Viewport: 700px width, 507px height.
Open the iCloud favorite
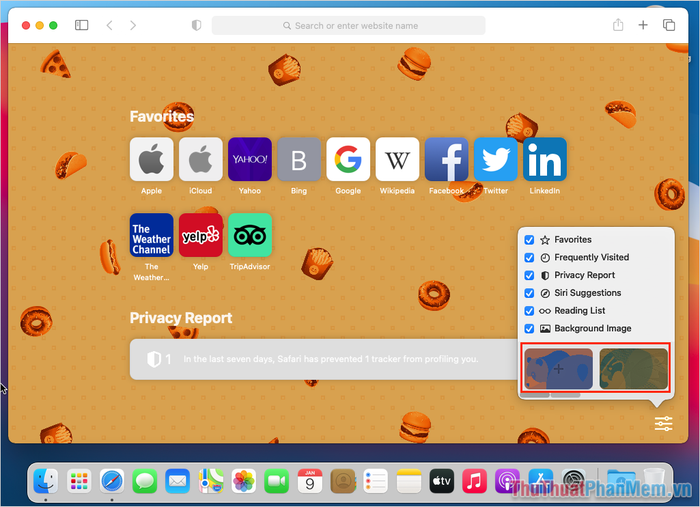click(x=200, y=159)
